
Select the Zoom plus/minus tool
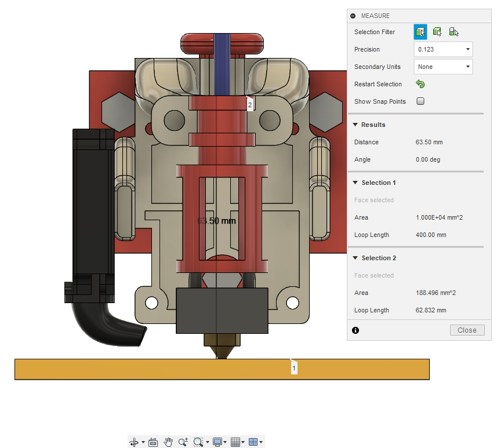(x=183, y=442)
